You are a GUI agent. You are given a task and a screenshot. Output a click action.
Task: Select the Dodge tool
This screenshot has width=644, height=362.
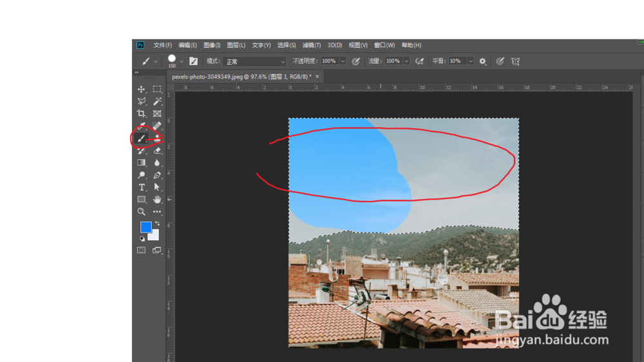point(141,175)
